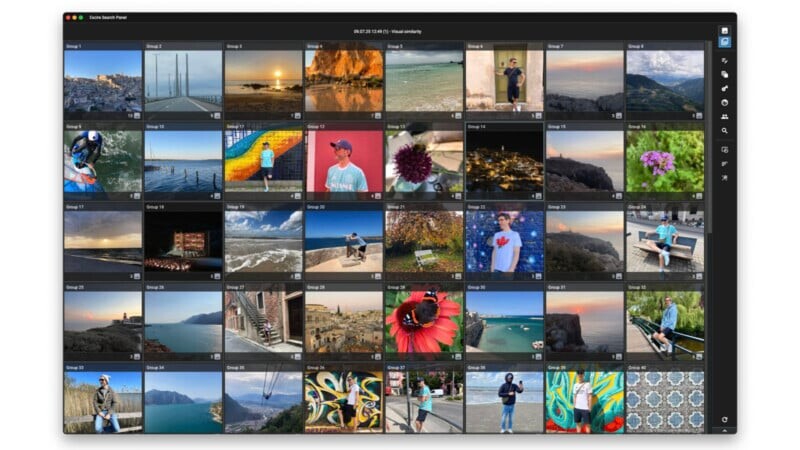This screenshot has height=450, width=800.
Task: Select the red flower butterfly thumbnail
Action: click(423, 322)
